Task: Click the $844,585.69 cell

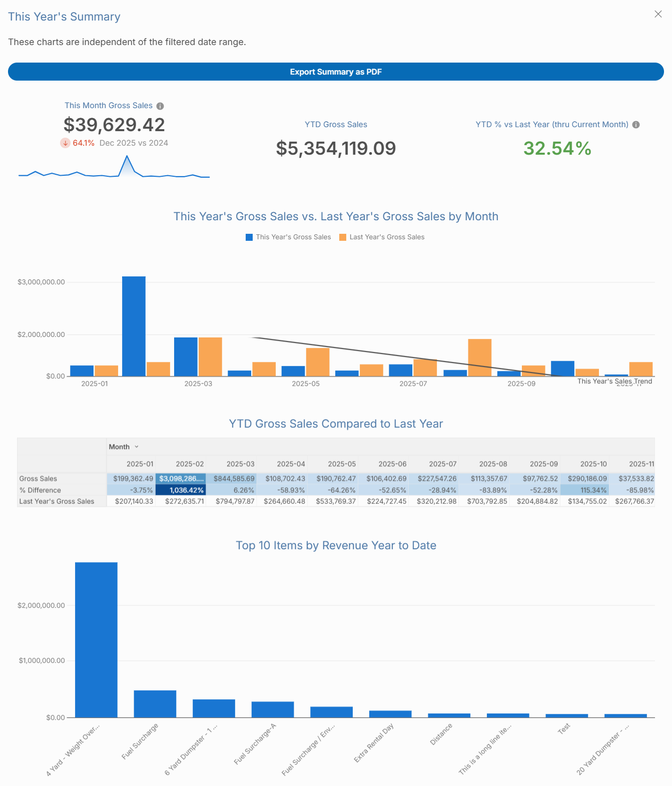Action: coord(232,479)
